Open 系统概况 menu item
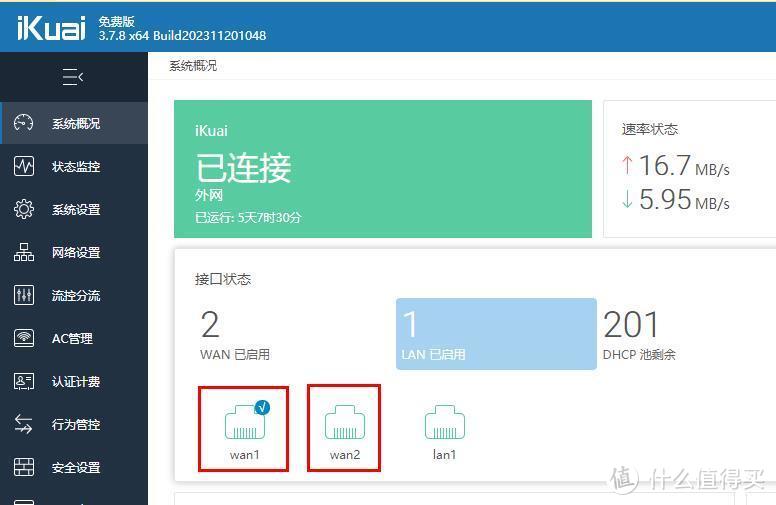This screenshot has width=776, height=505. [74, 123]
